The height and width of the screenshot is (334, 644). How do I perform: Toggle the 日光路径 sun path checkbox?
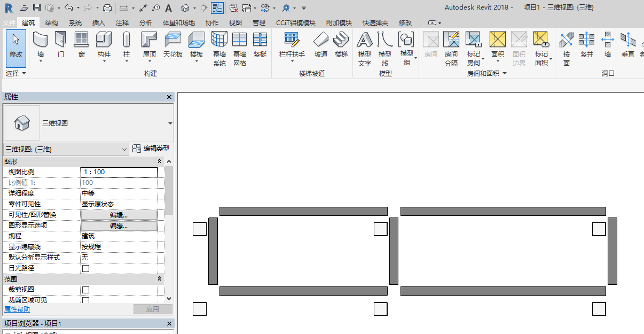(85, 268)
